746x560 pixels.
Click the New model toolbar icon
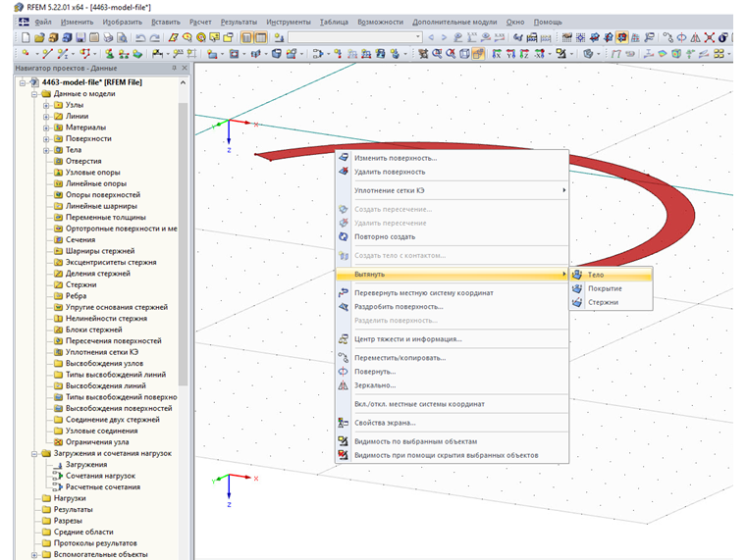click(26, 37)
